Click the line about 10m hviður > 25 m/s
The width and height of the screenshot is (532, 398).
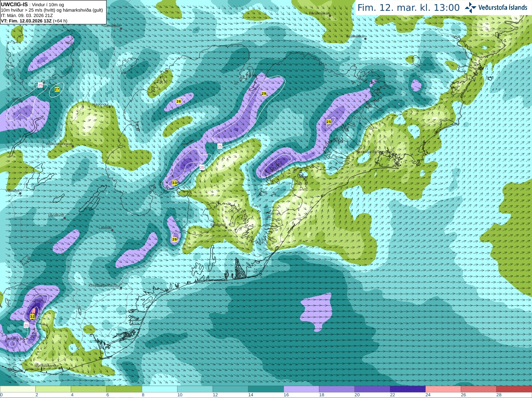pyautogui.click(x=52, y=10)
